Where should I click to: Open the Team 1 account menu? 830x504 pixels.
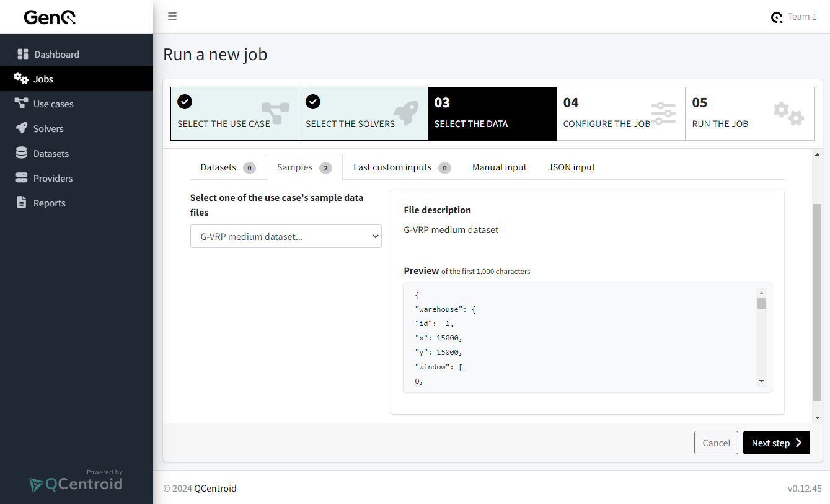[x=794, y=17]
